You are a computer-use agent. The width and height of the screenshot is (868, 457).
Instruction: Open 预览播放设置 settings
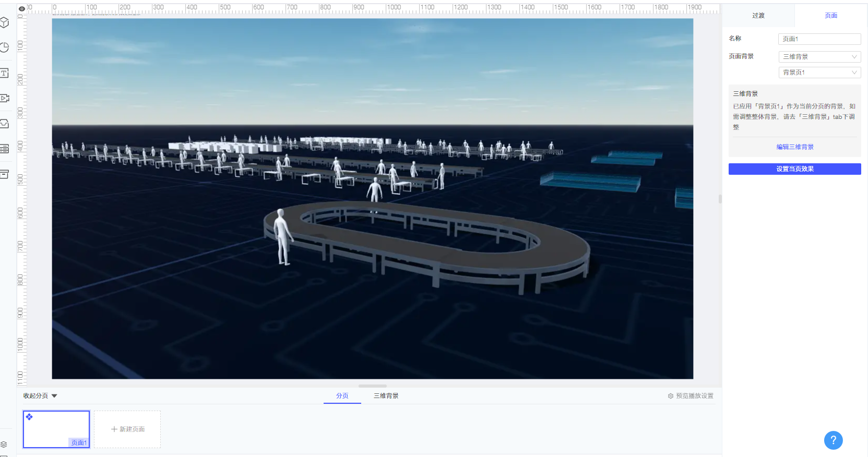coord(691,396)
